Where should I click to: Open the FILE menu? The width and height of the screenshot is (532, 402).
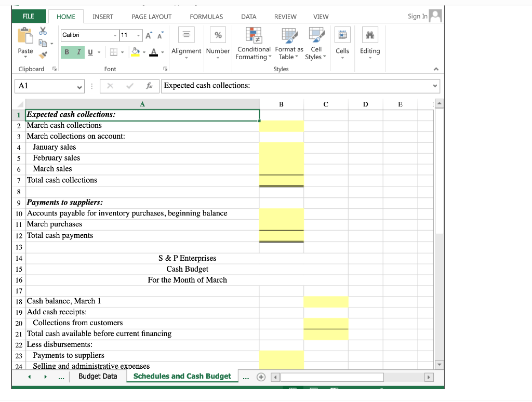pyautogui.click(x=29, y=16)
